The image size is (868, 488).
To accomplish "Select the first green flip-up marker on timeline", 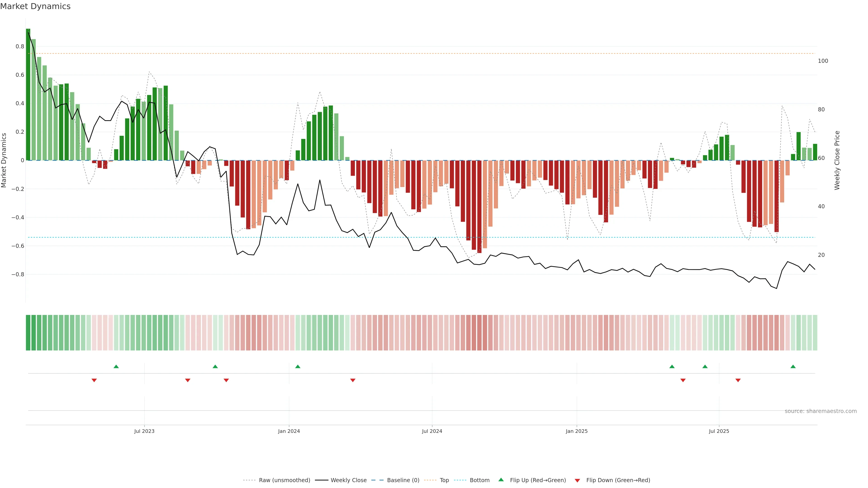I will 116,366.
